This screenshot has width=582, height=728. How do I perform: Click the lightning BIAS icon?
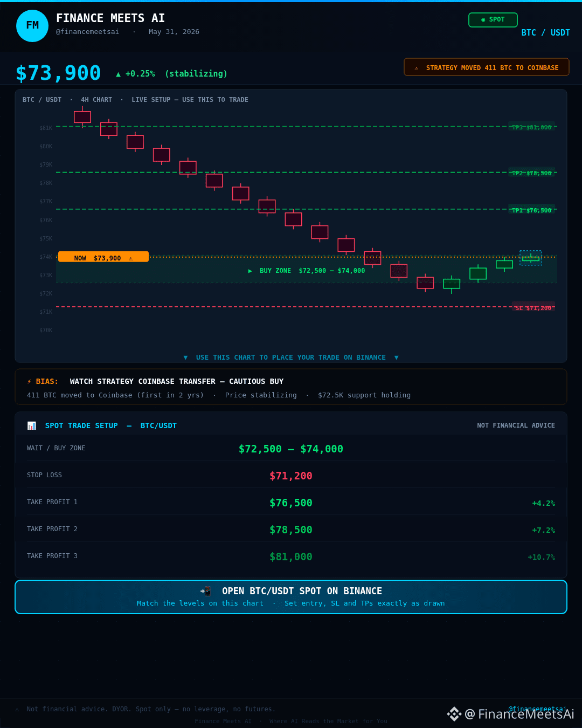[29, 381]
